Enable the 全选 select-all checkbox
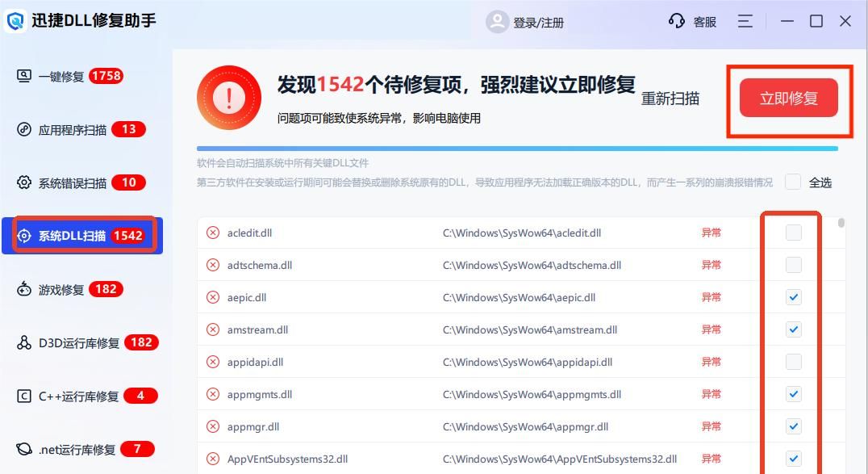 pos(793,182)
